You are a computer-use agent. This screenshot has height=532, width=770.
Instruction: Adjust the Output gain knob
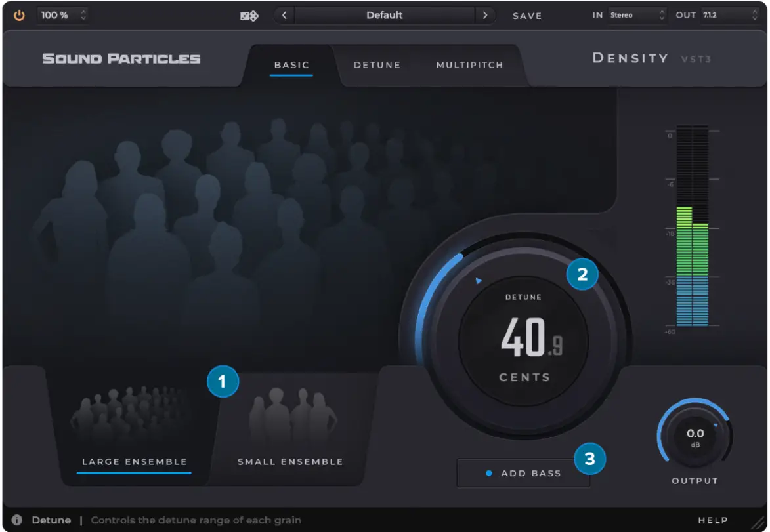(x=695, y=434)
